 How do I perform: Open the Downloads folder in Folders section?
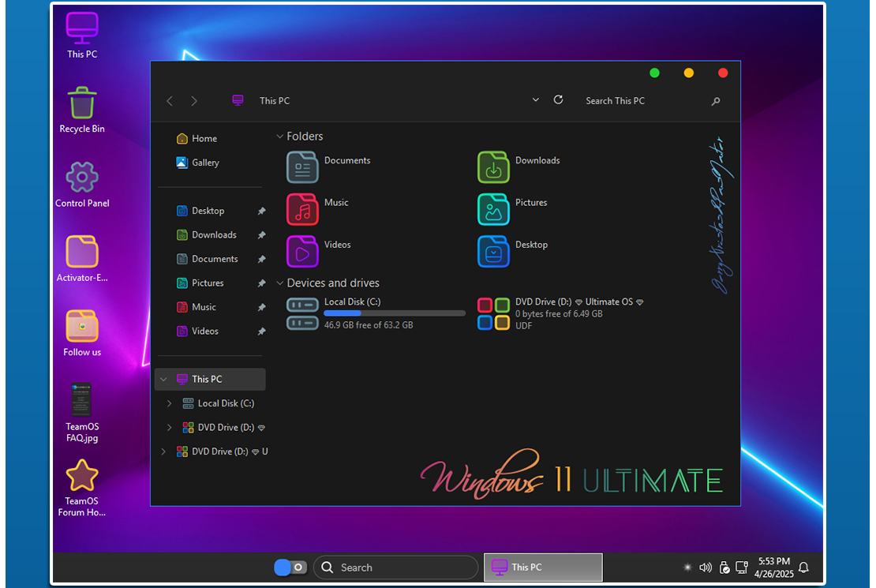(493, 167)
